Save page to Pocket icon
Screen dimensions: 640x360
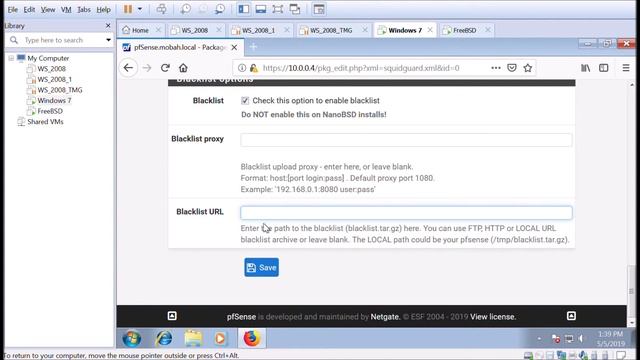tap(512, 68)
